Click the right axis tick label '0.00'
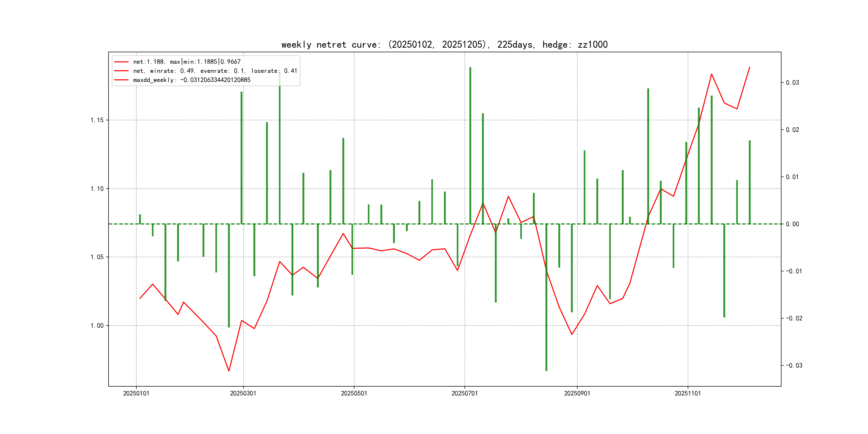The image size is (868, 434). coord(792,224)
